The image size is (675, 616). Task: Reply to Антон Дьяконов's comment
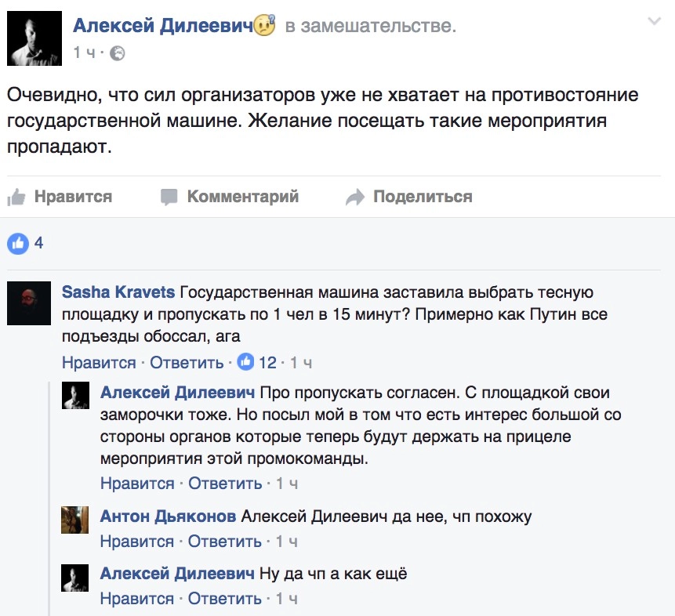tap(225, 542)
